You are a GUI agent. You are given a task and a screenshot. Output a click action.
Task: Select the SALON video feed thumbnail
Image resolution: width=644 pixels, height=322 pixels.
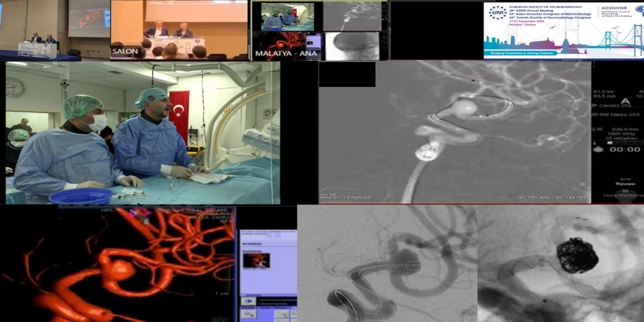point(180,30)
